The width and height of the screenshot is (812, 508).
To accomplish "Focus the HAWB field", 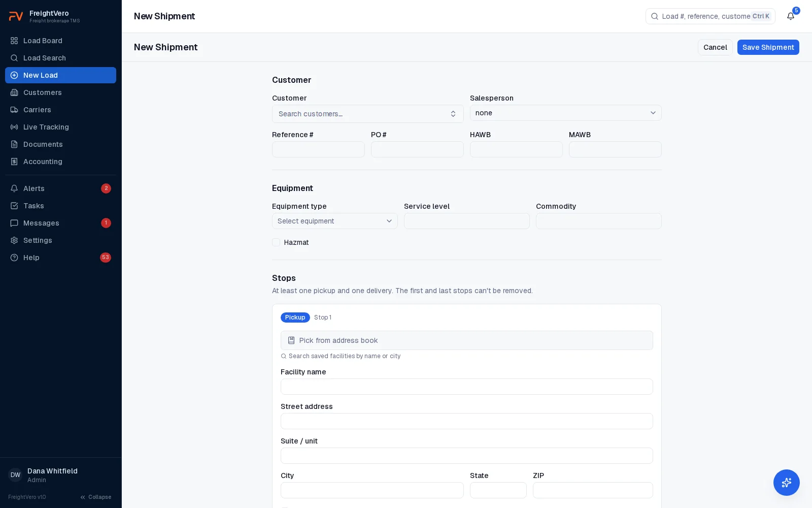I will pyautogui.click(x=516, y=149).
